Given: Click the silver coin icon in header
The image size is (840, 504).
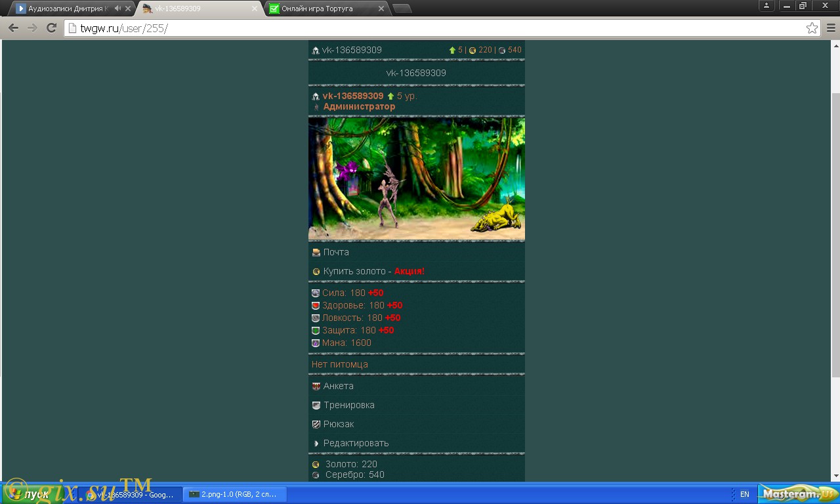Looking at the screenshot, I should 502,50.
